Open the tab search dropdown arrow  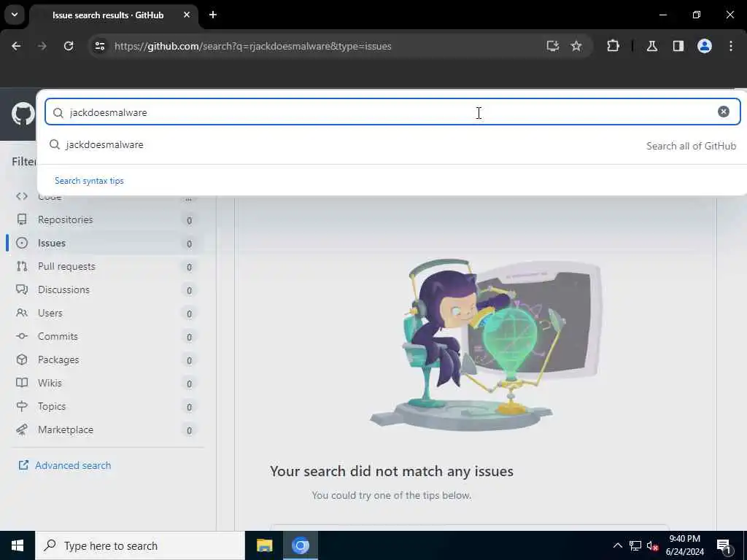click(15, 15)
